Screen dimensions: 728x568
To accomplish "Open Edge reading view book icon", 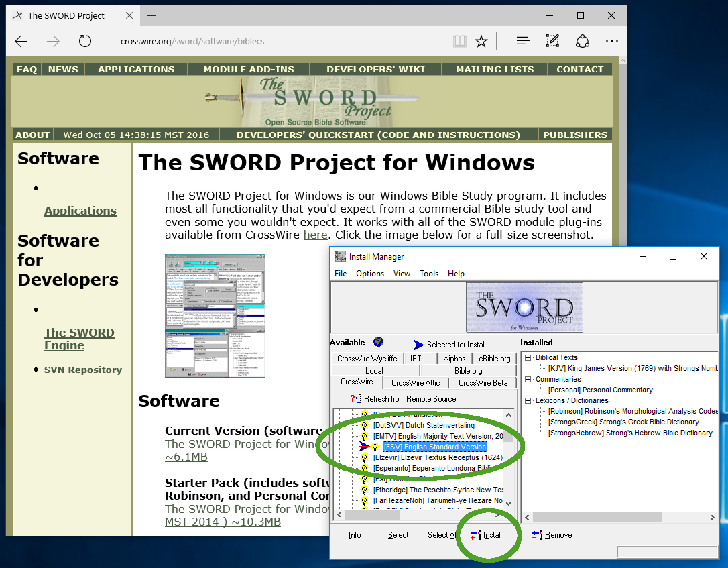I will pos(459,42).
